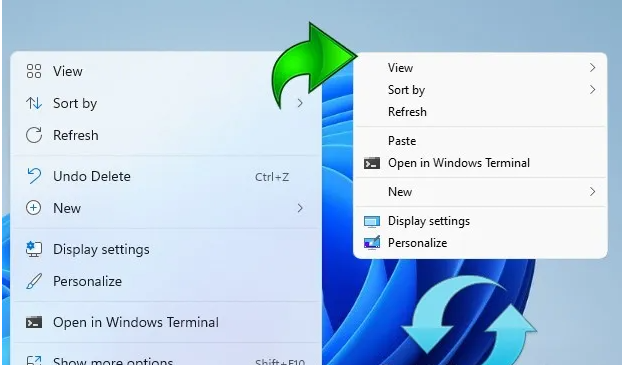Select View label in the classic right menu
The width and height of the screenshot is (623, 365).
point(400,68)
